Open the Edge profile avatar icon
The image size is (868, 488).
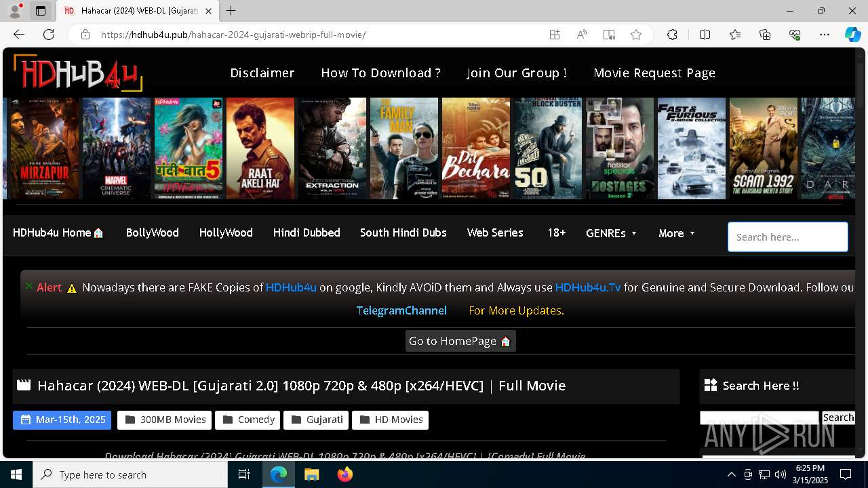16,10
